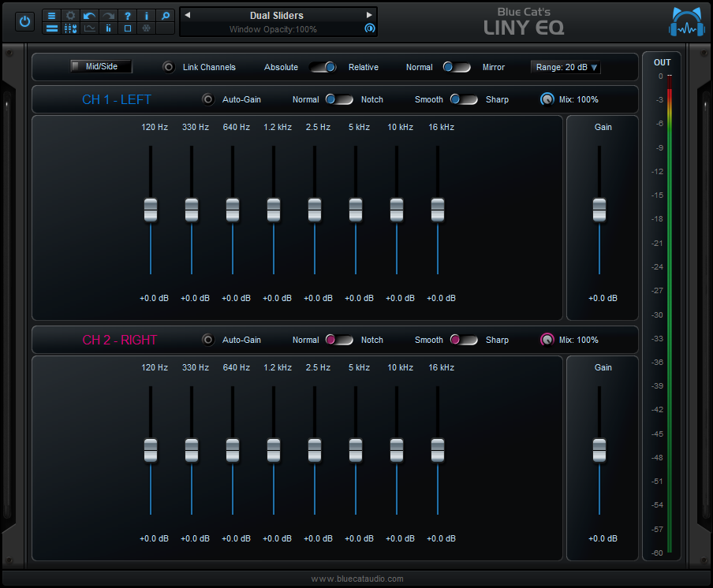Open the Help question mark icon
Image resolution: width=713 pixels, height=588 pixels.
[128, 15]
